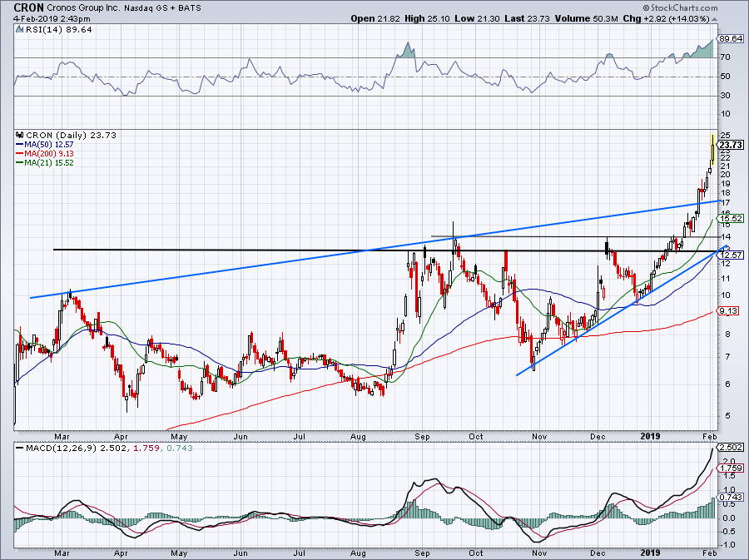
Task: Click the 2.502 MACD value tag
Action: (730, 447)
